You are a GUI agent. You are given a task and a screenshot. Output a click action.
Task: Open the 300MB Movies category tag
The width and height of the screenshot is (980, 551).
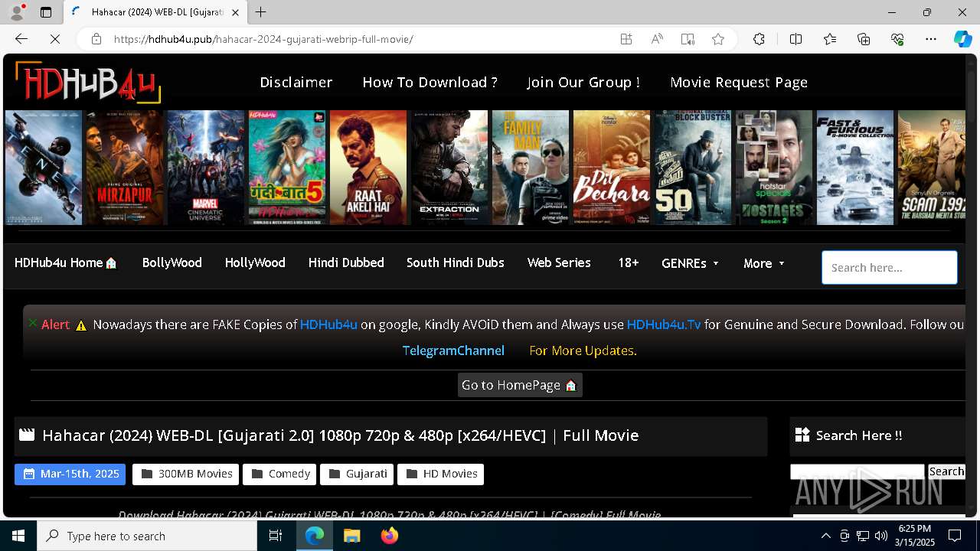pyautogui.click(x=185, y=474)
